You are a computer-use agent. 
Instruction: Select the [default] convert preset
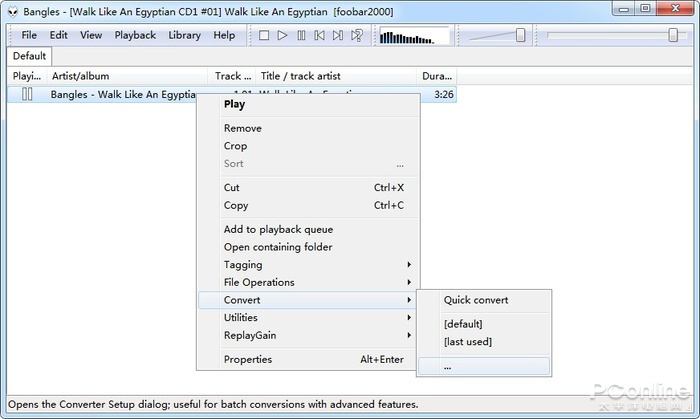[x=484, y=324]
